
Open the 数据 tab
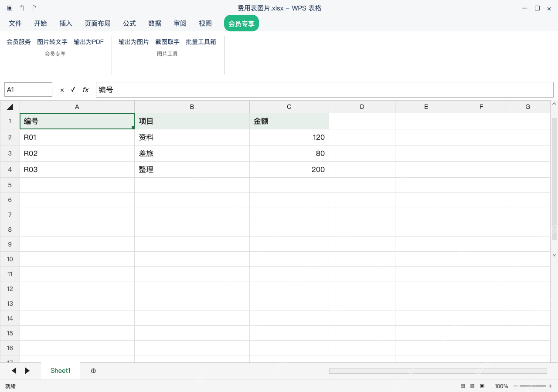click(x=155, y=24)
